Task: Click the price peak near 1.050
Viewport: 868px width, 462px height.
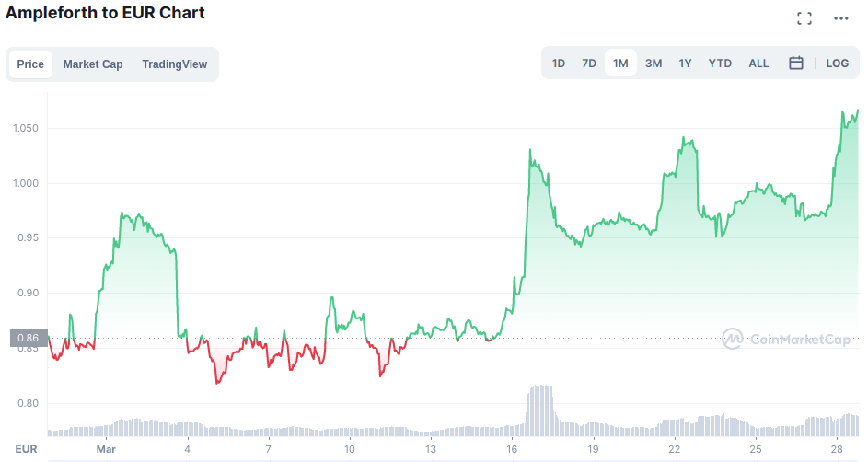Action: point(858,110)
